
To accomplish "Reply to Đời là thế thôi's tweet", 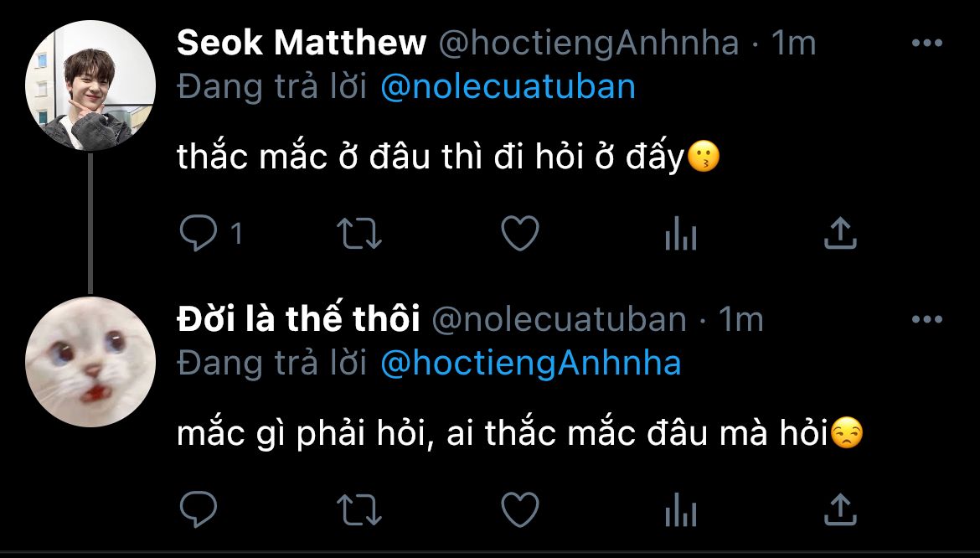I will pos(199,509).
